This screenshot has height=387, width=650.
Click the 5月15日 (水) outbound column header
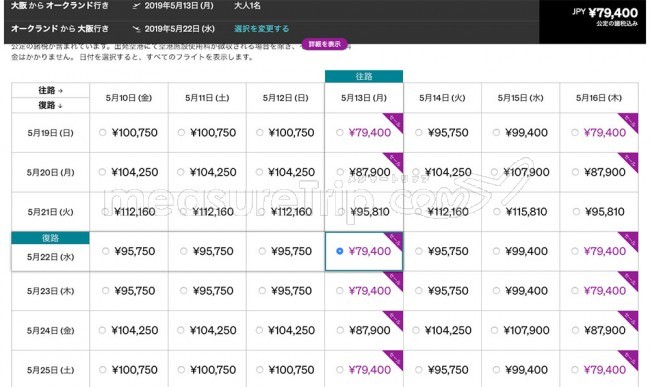pos(520,98)
